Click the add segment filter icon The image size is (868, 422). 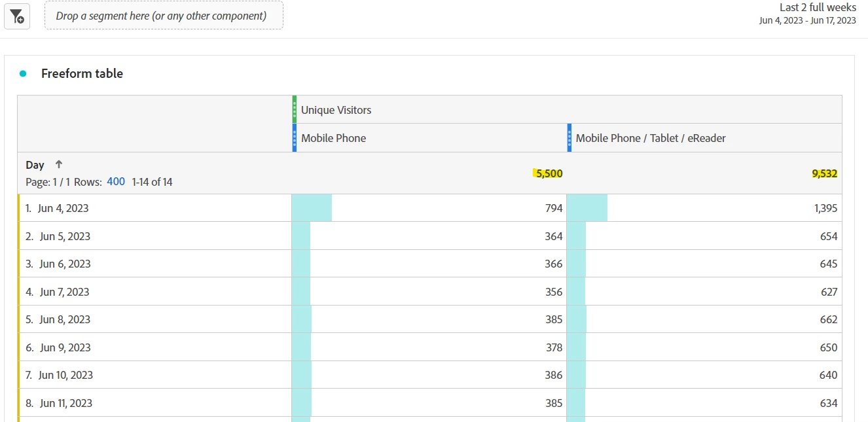17,16
